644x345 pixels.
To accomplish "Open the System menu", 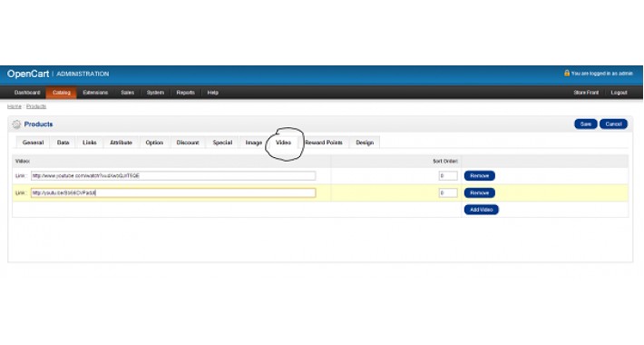I will 155,93.
